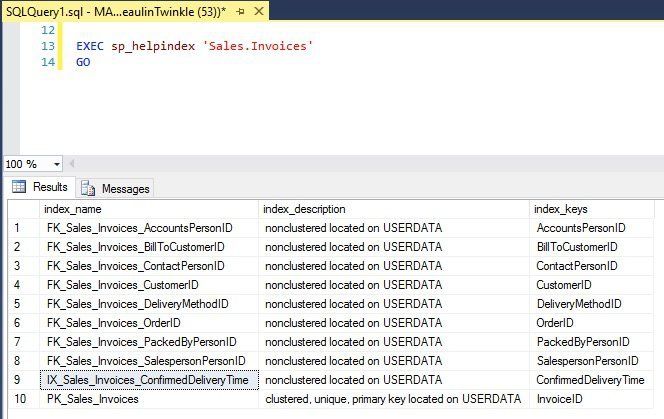Click the Results grid icon
The width and height of the screenshot is (664, 419).
(x=19, y=186)
